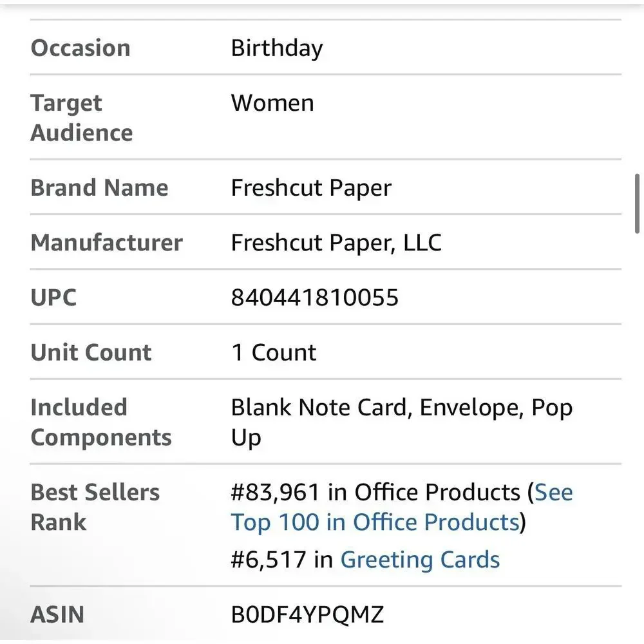Viewport: 644px width, 644px height.
Task: Click the Birthday occasion value
Action: point(277,48)
